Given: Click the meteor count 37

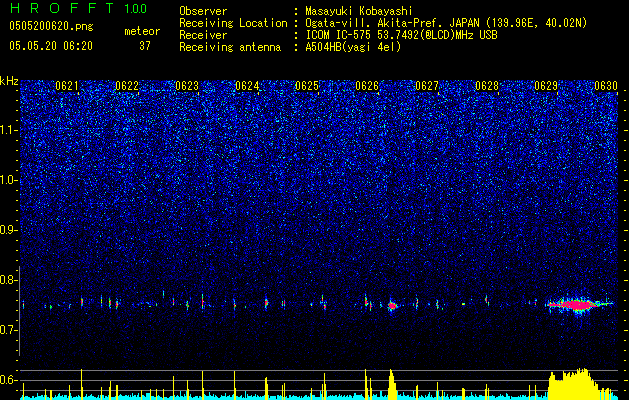Looking at the screenshot, I should (145, 46).
